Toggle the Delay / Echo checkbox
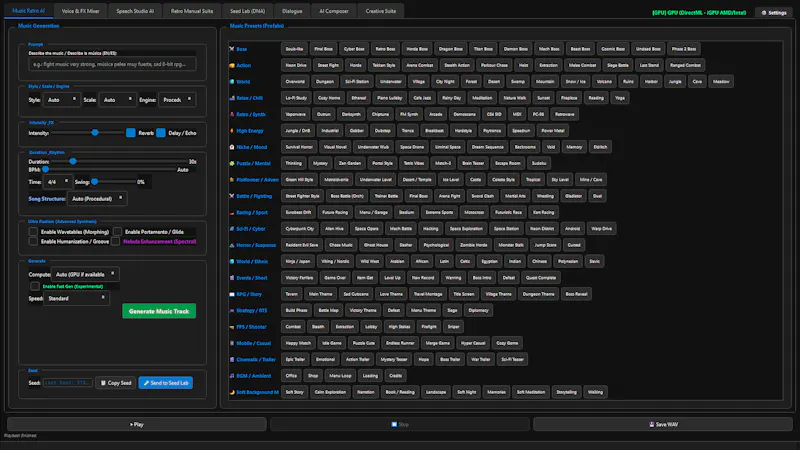The image size is (800, 450). pos(161,133)
